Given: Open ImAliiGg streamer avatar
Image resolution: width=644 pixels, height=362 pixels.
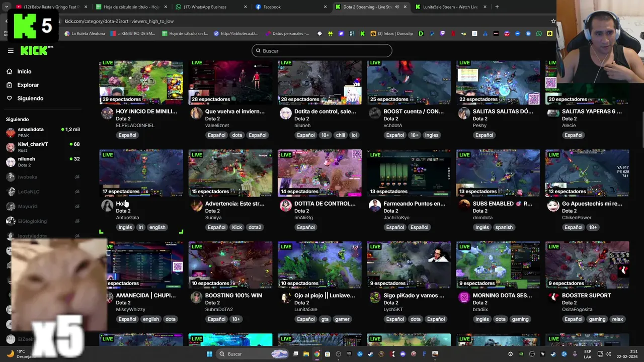Looking at the screenshot, I should click(286, 205).
